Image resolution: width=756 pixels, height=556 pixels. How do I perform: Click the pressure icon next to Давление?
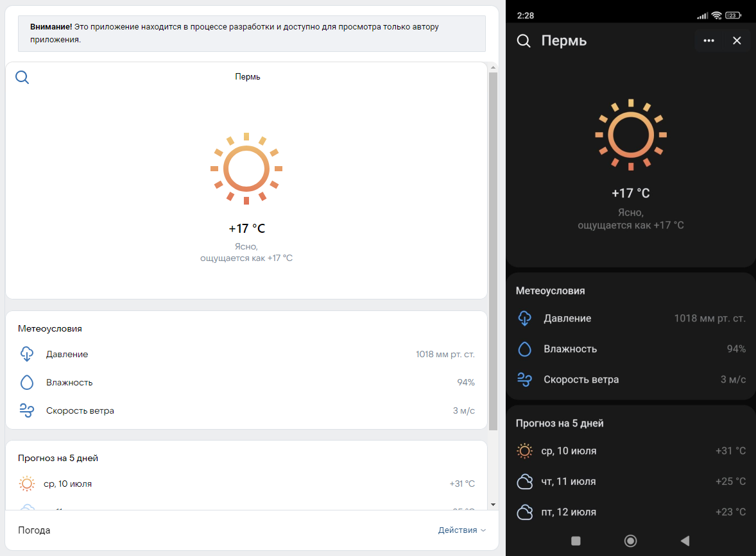[27, 354]
